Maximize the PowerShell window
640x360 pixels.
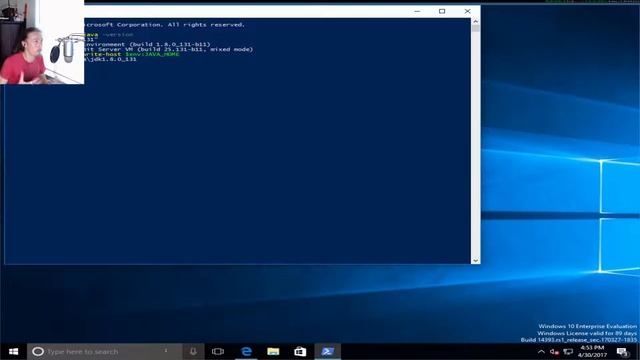coord(442,11)
